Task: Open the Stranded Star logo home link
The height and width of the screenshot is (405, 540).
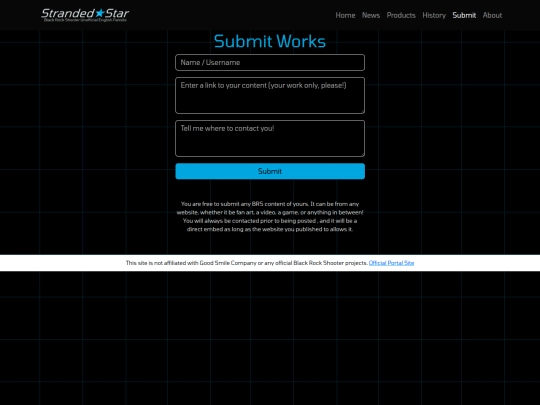Action: (x=85, y=15)
